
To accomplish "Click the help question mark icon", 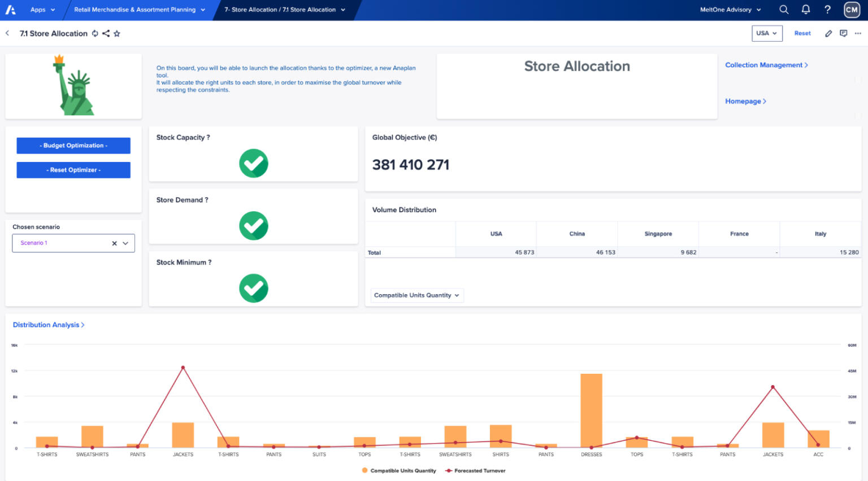I will [x=827, y=10].
